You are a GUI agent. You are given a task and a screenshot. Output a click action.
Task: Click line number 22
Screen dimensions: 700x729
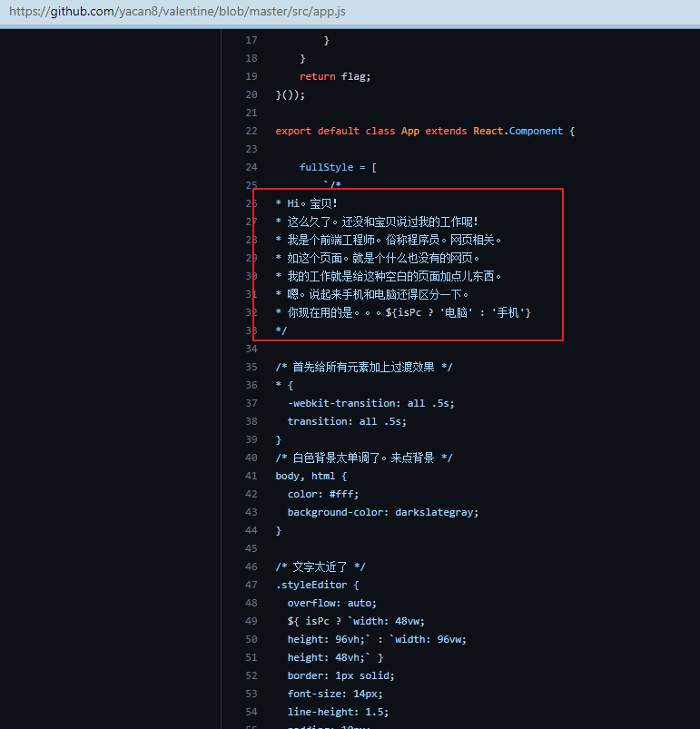click(x=251, y=131)
